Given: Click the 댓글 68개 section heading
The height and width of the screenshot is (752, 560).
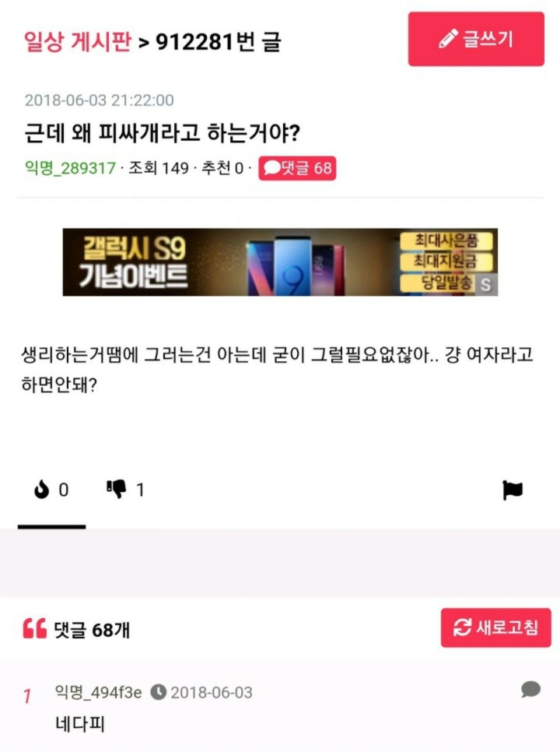Looking at the screenshot, I should pyautogui.click(x=92, y=629).
